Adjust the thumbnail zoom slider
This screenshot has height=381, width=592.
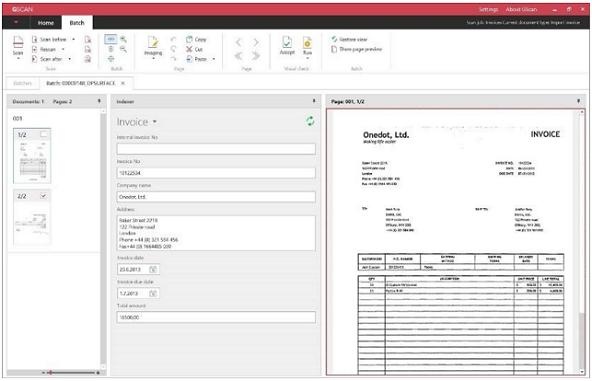pos(50,373)
